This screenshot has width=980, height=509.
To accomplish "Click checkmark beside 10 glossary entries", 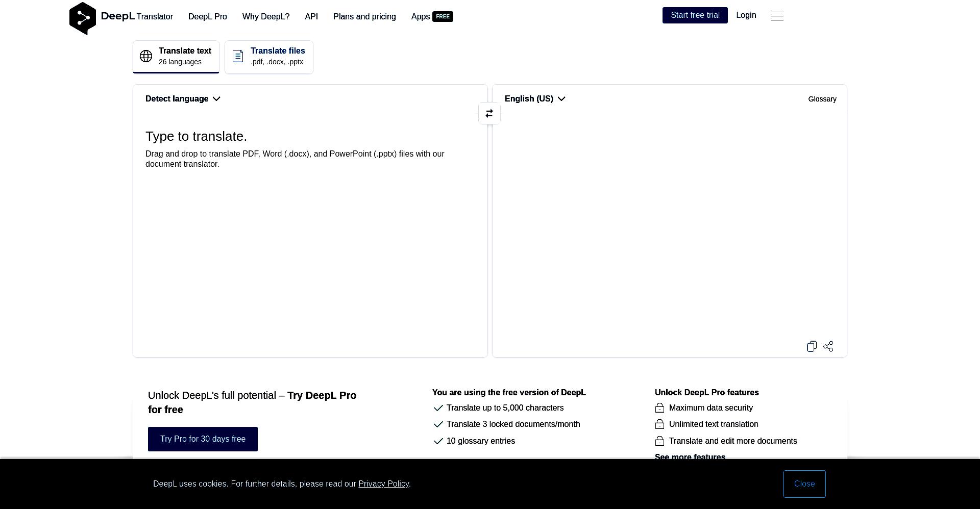I will pos(438,441).
